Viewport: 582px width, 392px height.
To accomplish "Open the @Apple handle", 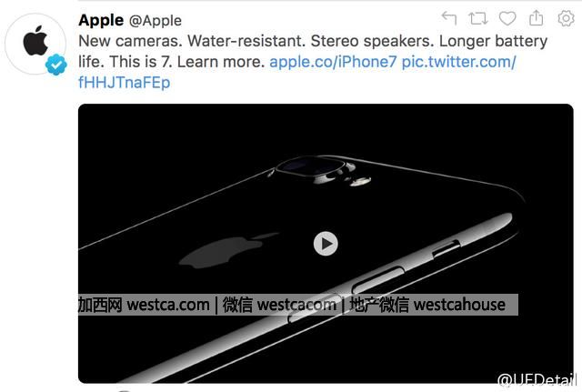I will pyautogui.click(x=156, y=21).
